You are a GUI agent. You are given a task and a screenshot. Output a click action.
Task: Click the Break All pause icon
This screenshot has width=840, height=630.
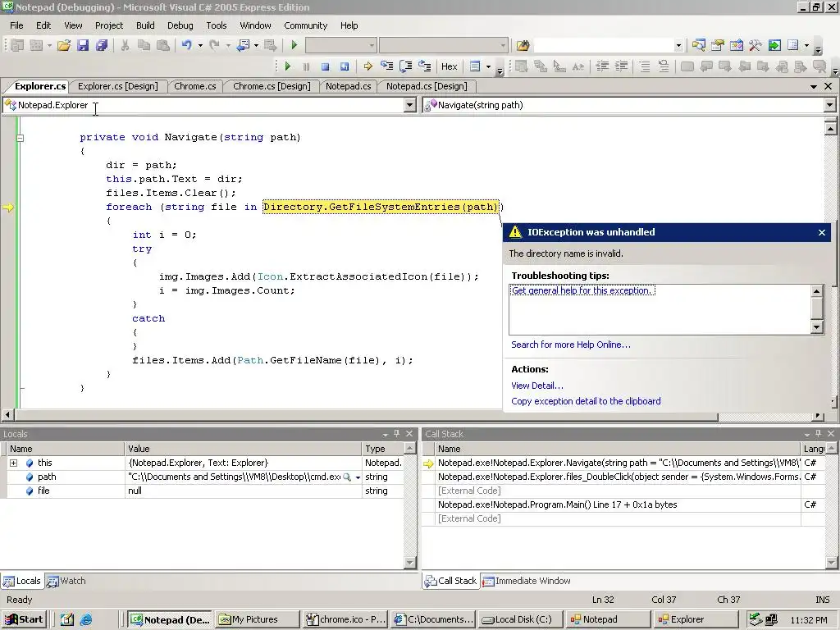point(307,66)
